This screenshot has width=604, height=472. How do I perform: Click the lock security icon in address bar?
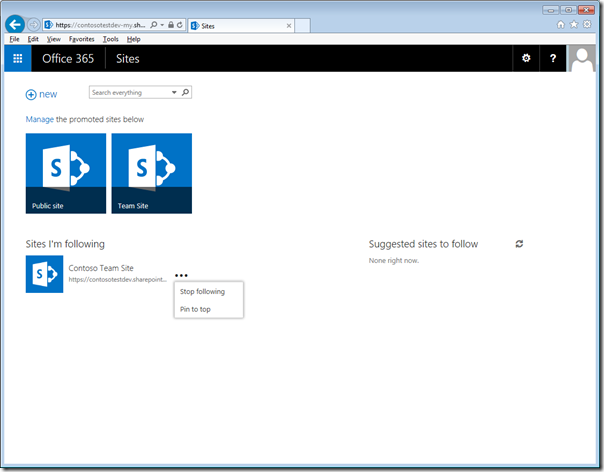171,25
